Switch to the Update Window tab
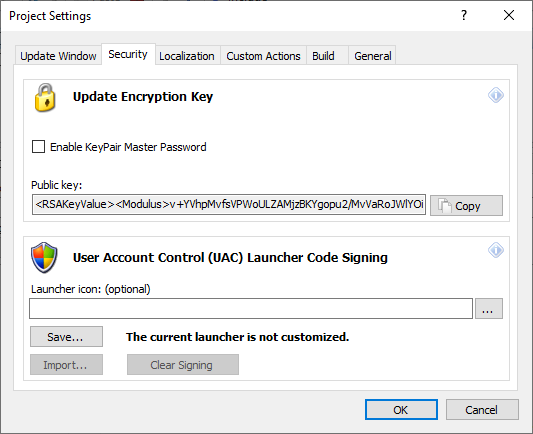533x434 pixels. [58, 56]
